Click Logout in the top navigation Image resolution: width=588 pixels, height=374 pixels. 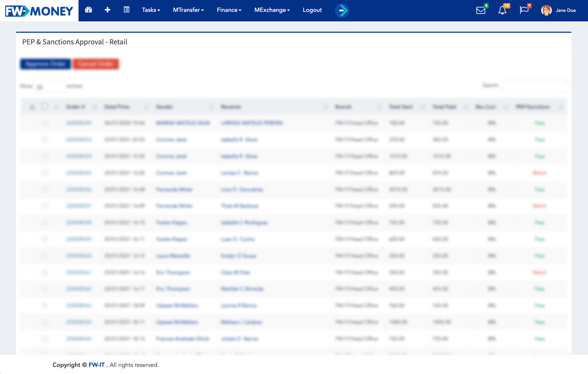(x=312, y=10)
